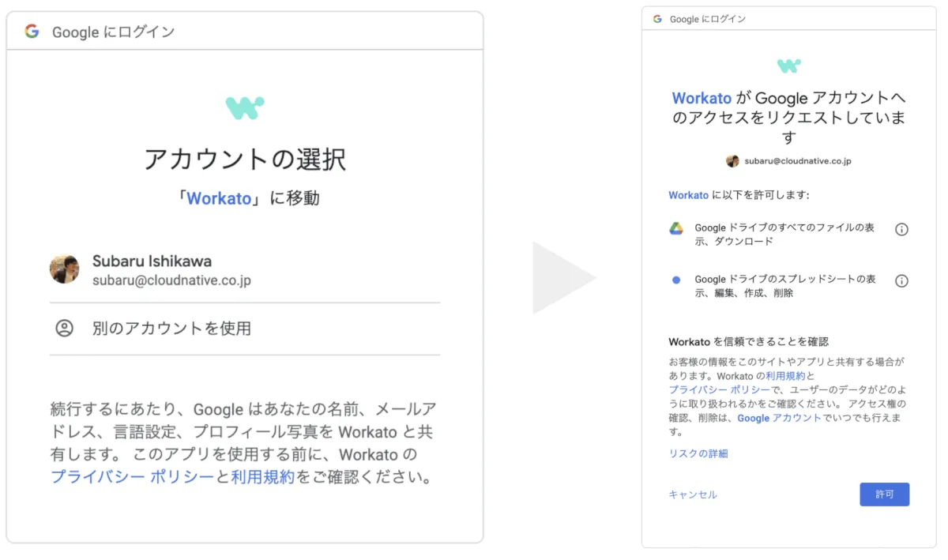Click the subaru@cloudnative.co.jp email in the account chooser row
The image size is (948, 560).
pyautogui.click(x=171, y=280)
